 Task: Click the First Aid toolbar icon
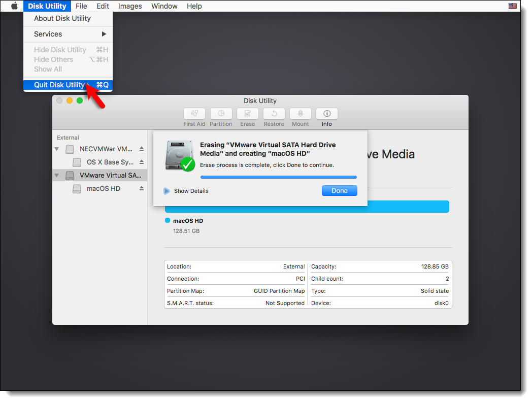coord(194,114)
